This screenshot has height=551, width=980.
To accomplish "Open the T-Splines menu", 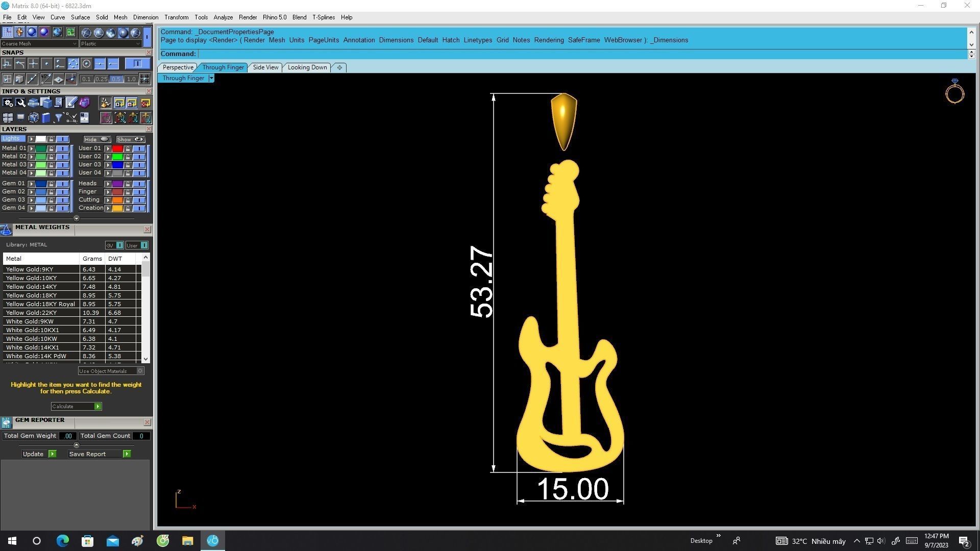I will (x=324, y=17).
